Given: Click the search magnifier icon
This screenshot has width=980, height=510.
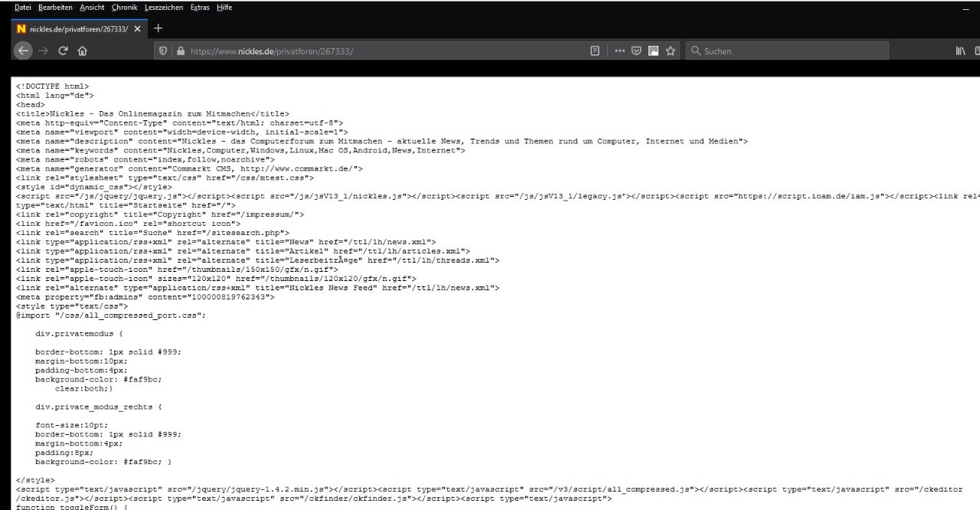Looking at the screenshot, I should pyautogui.click(x=696, y=51).
